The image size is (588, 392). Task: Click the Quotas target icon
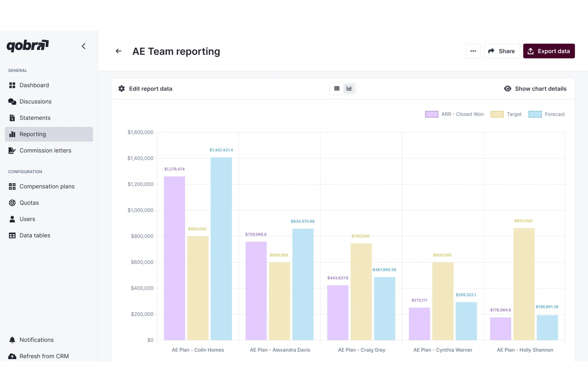pyautogui.click(x=12, y=203)
